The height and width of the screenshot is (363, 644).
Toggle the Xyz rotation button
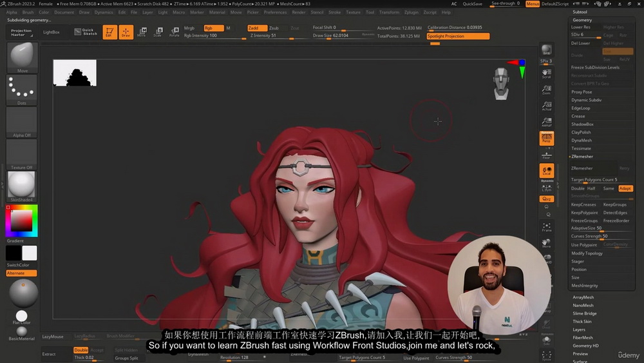coord(547,199)
